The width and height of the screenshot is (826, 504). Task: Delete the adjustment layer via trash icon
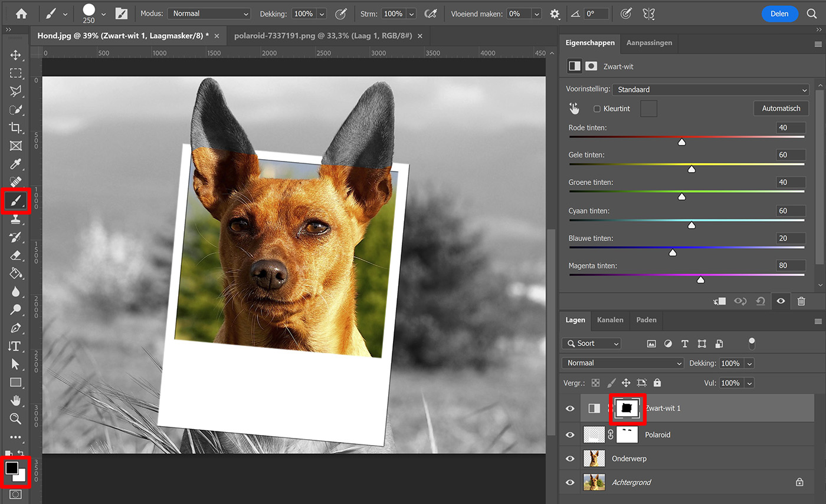click(x=801, y=301)
